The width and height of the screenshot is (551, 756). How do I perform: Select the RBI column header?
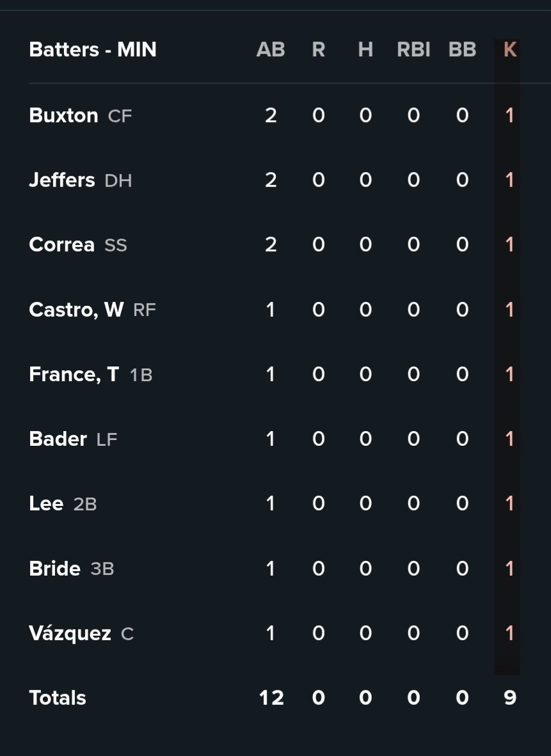(x=413, y=50)
